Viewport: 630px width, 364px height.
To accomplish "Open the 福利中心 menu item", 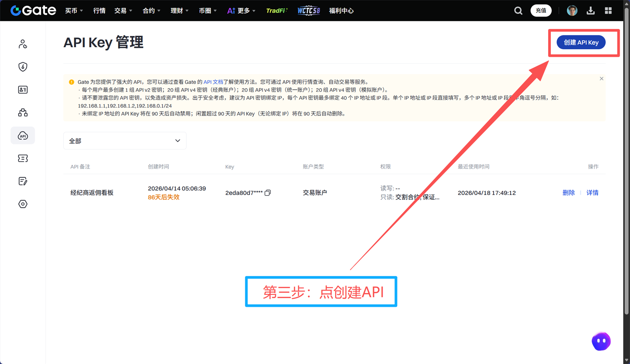I will pyautogui.click(x=341, y=11).
